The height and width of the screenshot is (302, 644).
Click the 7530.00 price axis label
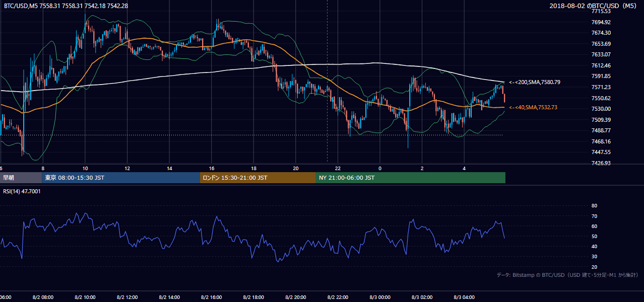coord(601,109)
